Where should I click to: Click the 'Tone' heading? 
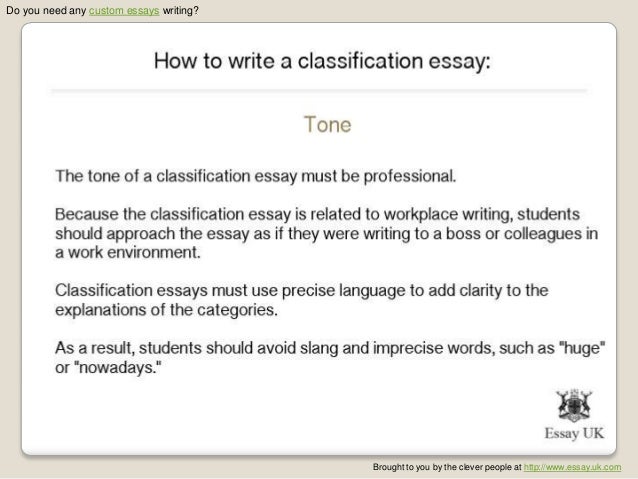pos(328,125)
